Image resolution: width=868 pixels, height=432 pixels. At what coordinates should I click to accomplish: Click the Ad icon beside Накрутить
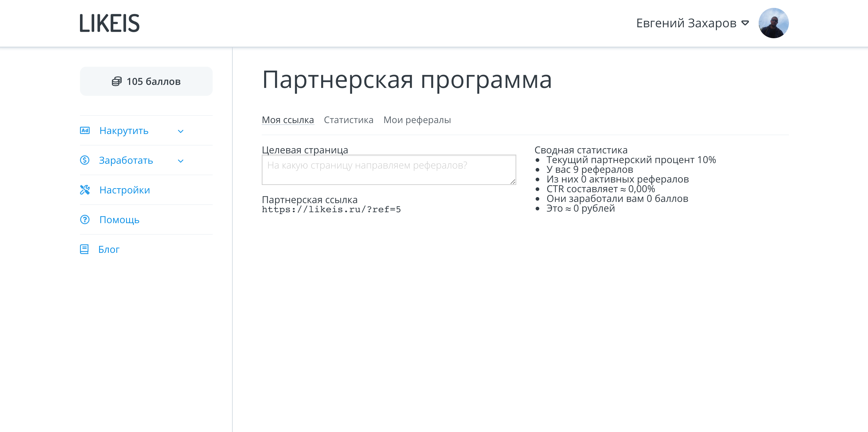85,131
